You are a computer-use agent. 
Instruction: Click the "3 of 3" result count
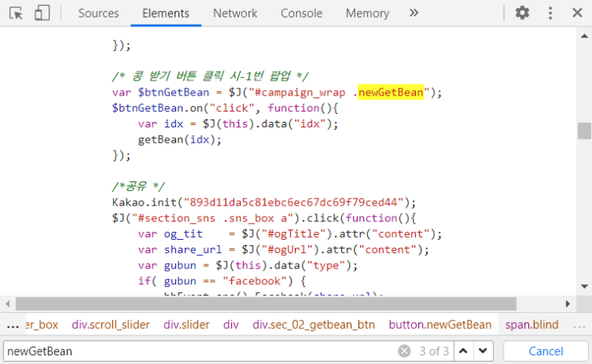coord(434,351)
